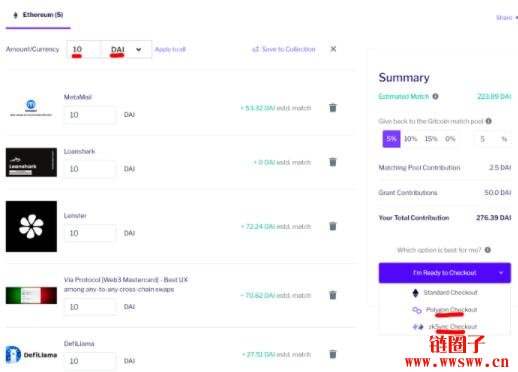The height and width of the screenshot is (372, 518).
Task: Select the Ethereum (5) tab
Action: pos(38,15)
